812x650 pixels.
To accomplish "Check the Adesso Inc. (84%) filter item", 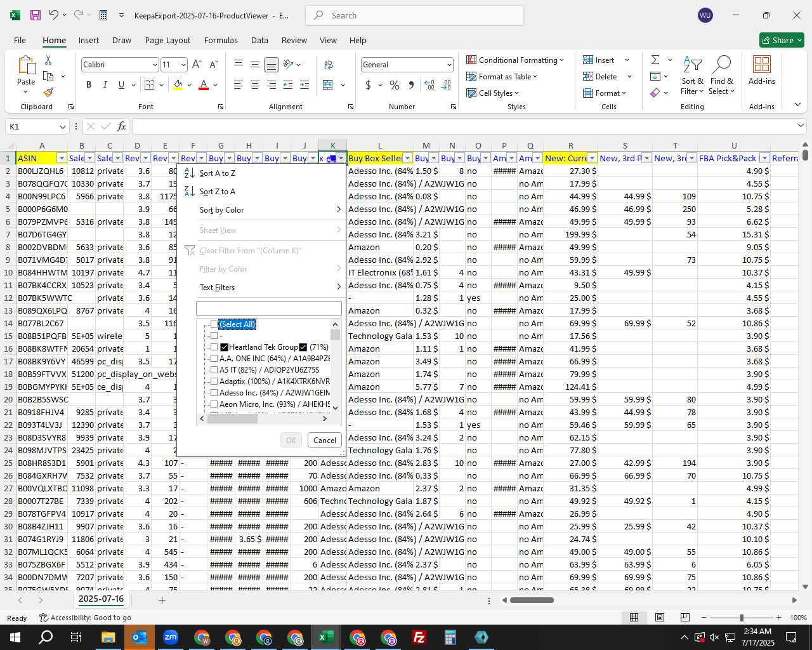I will click(214, 393).
